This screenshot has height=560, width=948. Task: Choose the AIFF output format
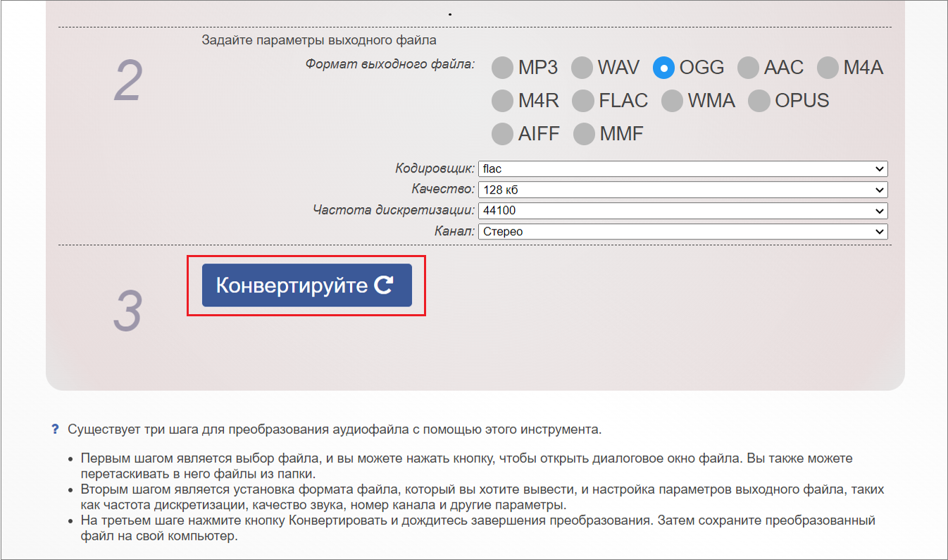point(502,134)
